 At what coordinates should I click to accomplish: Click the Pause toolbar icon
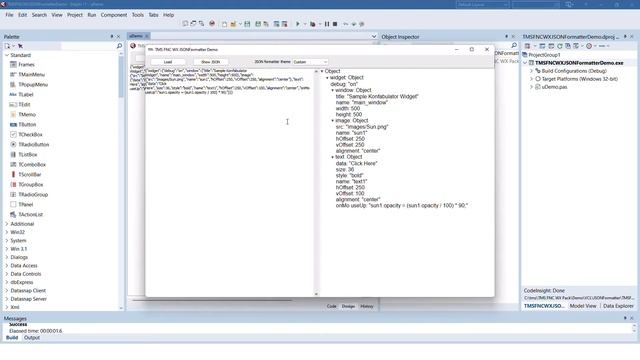pyautogui.click(x=327, y=24)
